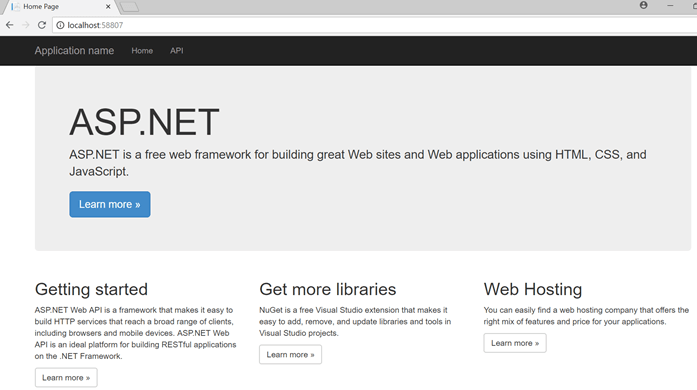Click Learn more under Web Hosting
Screen dimensions: 697x390
515,343
